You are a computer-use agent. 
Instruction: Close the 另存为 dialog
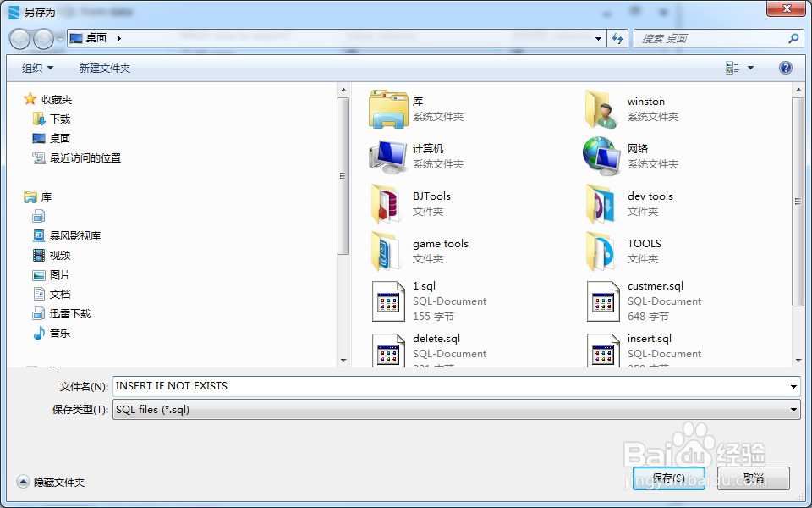(x=786, y=8)
